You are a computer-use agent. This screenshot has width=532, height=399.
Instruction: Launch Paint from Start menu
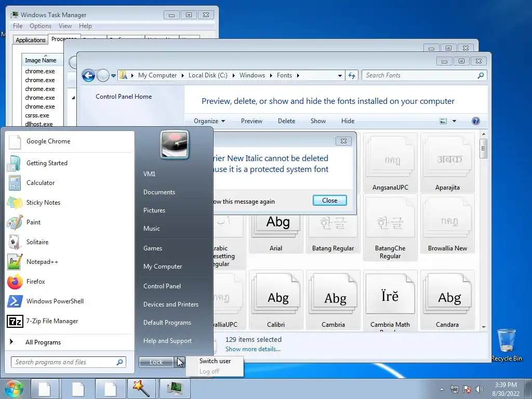point(70,222)
